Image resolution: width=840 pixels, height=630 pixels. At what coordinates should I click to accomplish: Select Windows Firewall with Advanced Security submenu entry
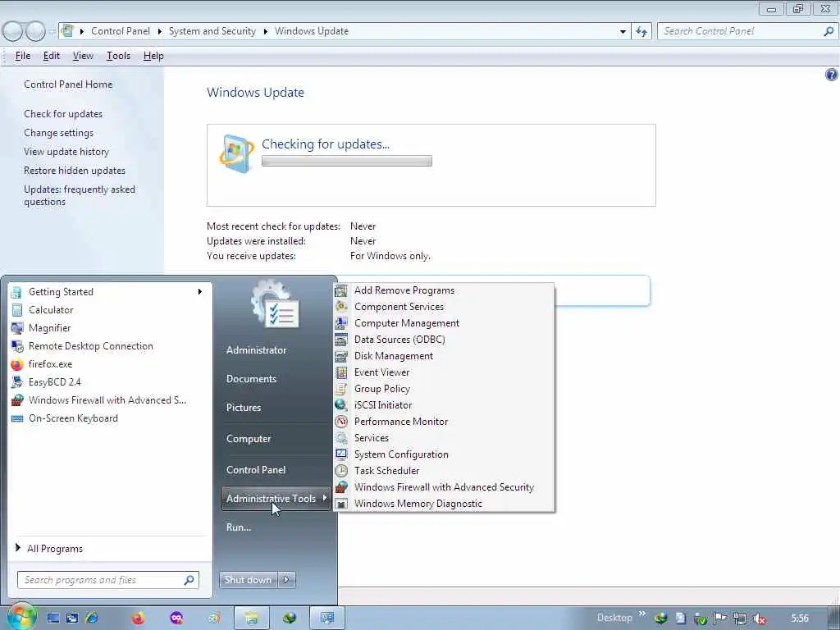tap(444, 487)
